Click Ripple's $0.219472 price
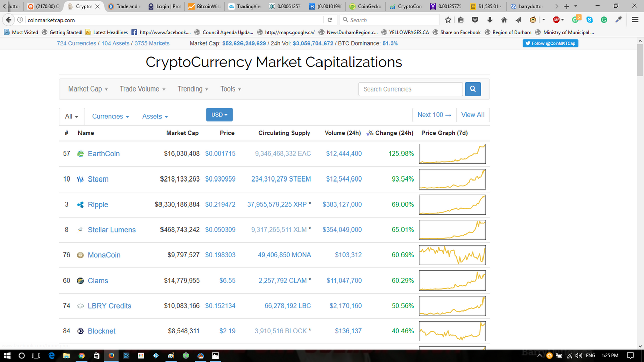Image resolution: width=644 pixels, height=362 pixels. point(220,205)
